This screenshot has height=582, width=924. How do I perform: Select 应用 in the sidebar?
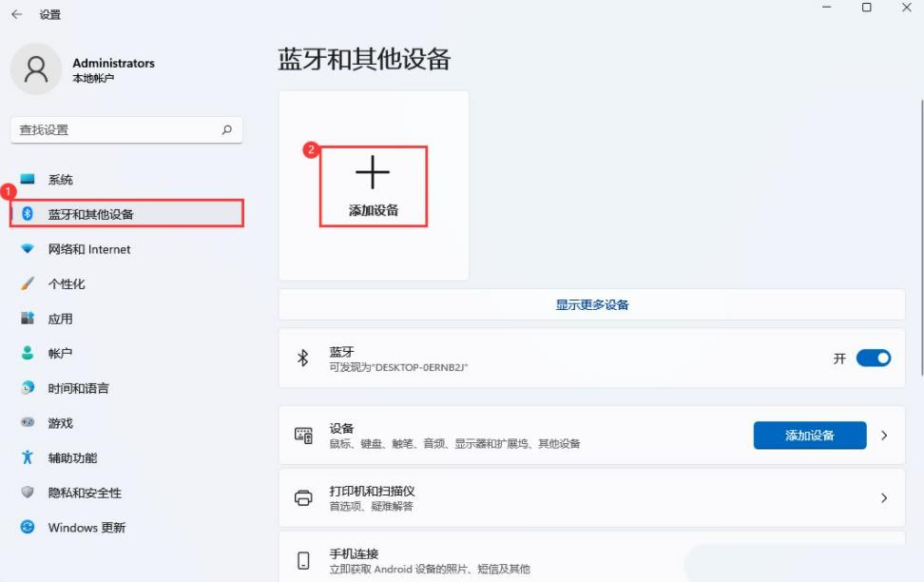tap(59, 319)
